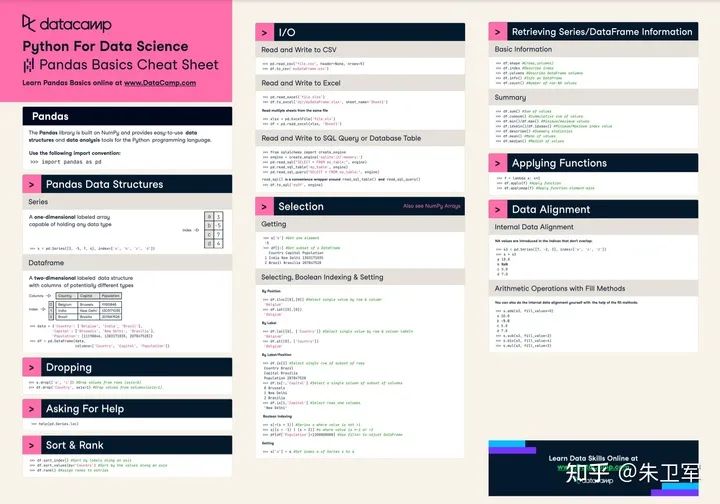Click the Retrieving Series/DataFrame Information heading text
720x504 pixels.
602,32
